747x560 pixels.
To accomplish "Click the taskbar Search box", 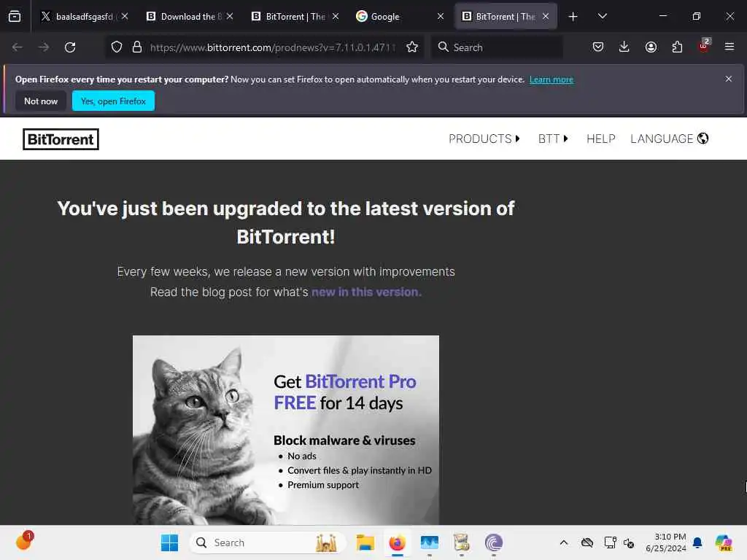I will pyautogui.click(x=268, y=542).
